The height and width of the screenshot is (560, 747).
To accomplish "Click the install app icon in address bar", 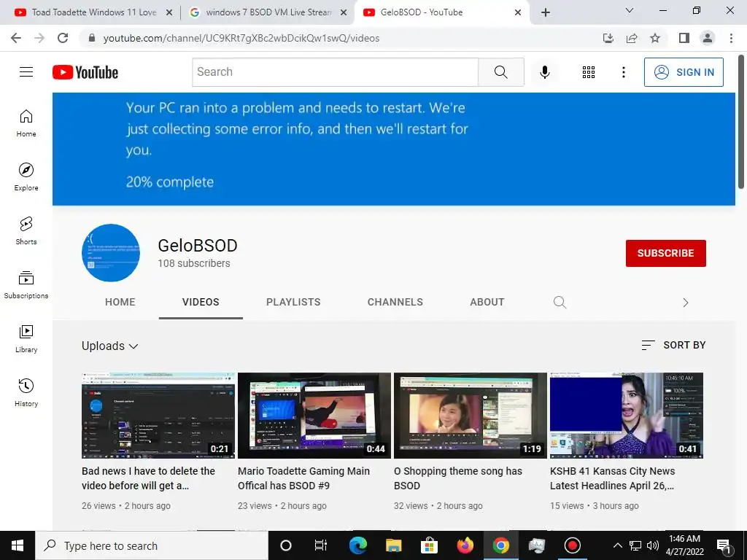I will click(608, 38).
